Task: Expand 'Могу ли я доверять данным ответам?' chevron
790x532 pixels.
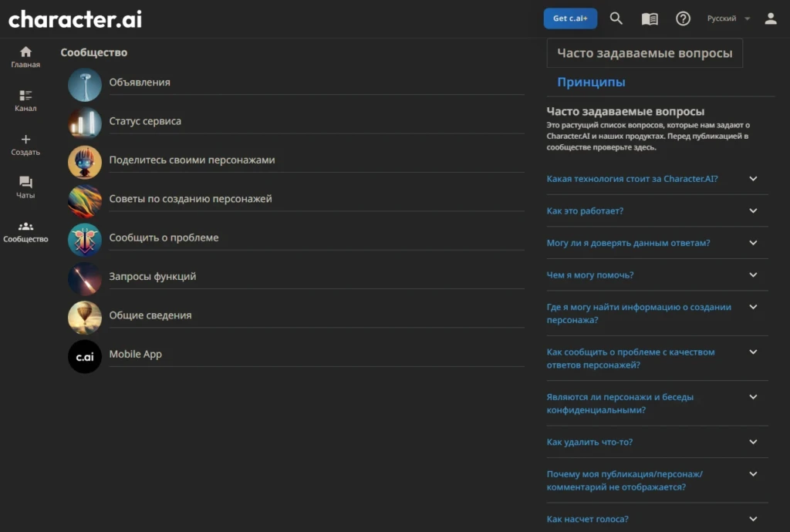Action: 753,243
